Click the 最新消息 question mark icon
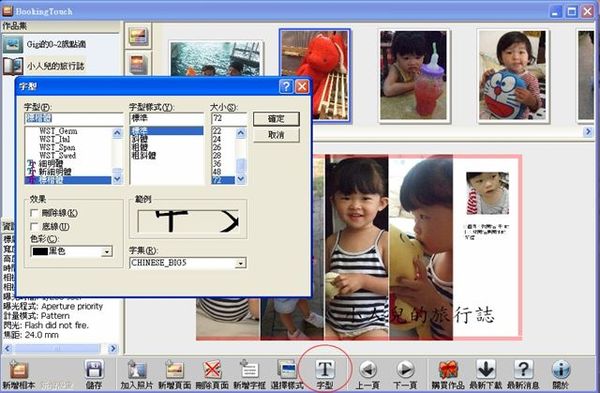This screenshot has height=393, width=600. (523, 370)
